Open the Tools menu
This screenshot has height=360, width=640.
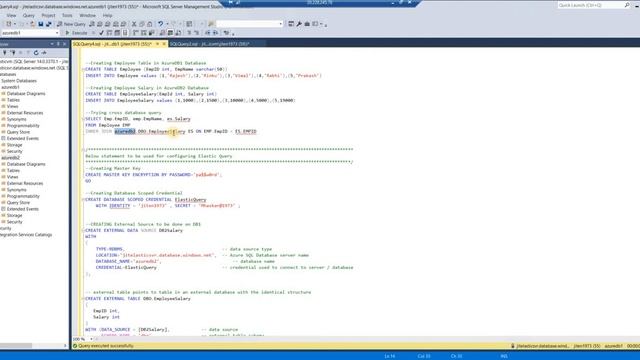67,15
